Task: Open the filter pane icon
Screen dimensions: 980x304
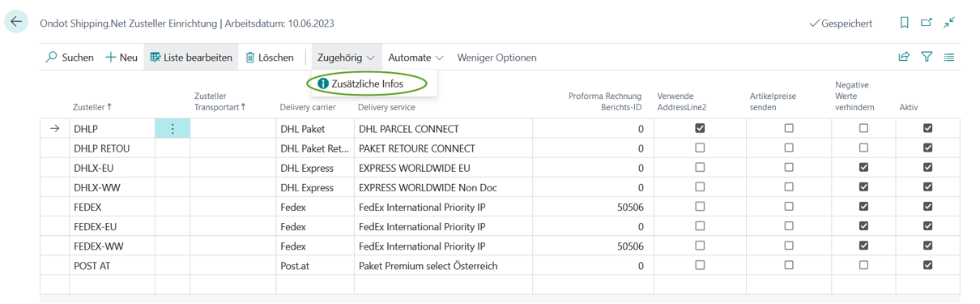Action: click(x=927, y=58)
